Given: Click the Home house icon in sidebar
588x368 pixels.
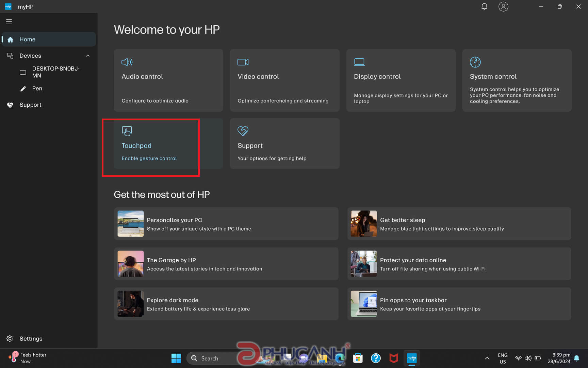Looking at the screenshot, I should coord(10,40).
